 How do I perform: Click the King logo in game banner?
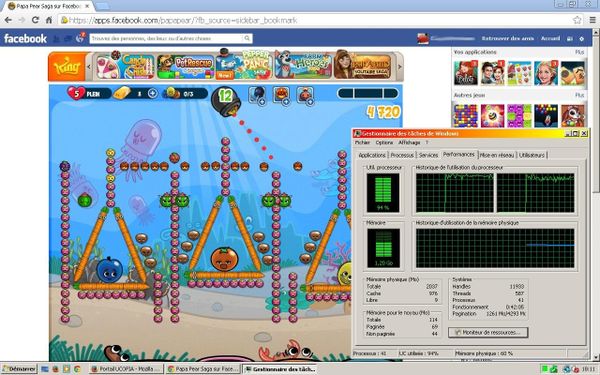(x=67, y=67)
